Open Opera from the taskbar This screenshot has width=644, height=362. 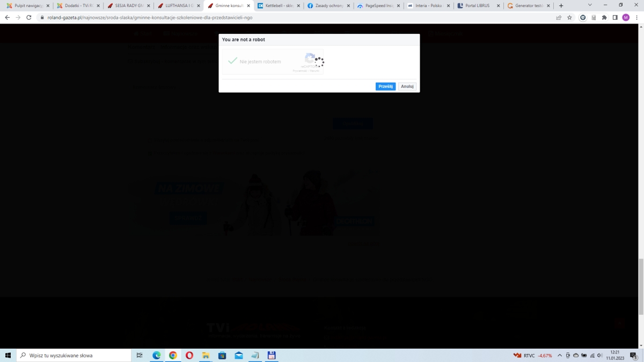(189, 355)
